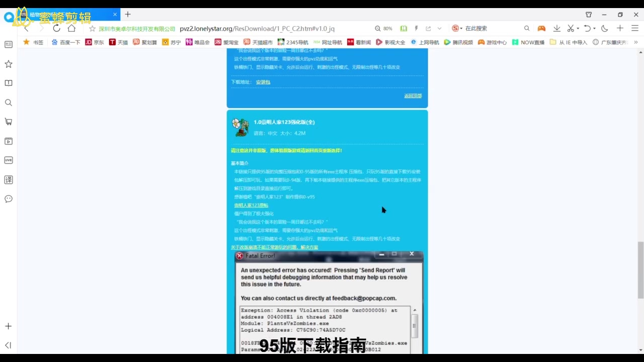Click the 安装包 download link
This screenshot has width=644, height=362.
point(263,82)
